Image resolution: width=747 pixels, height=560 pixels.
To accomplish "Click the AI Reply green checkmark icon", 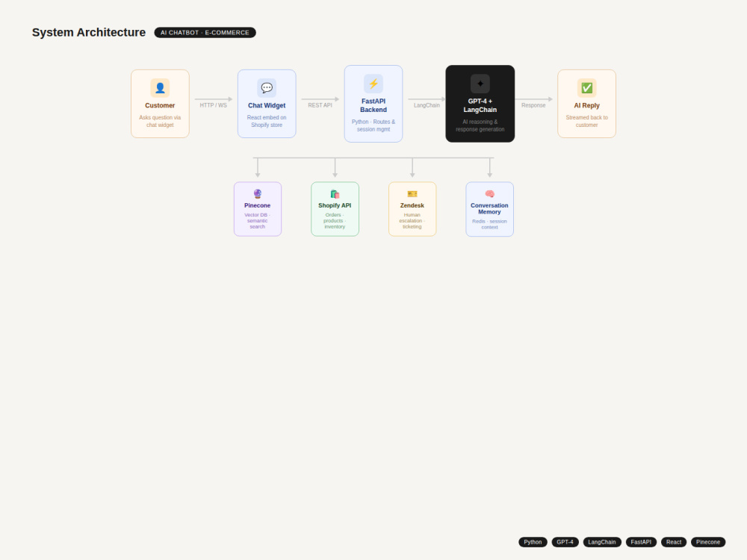I will 587,88.
